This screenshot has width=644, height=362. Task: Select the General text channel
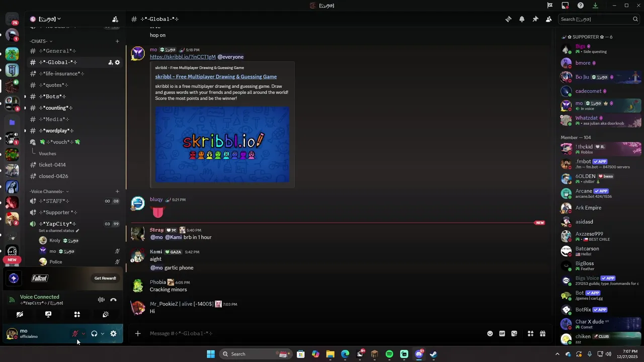click(74, 51)
